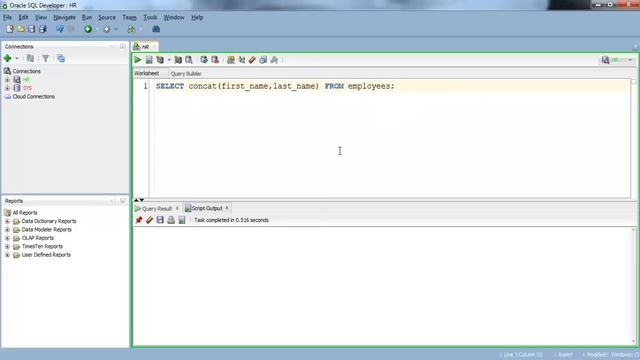The width and height of the screenshot is (640, 360).
Task: Click the Run Script icon in worksheet toolbar
Action: click(x=149, y=60)
